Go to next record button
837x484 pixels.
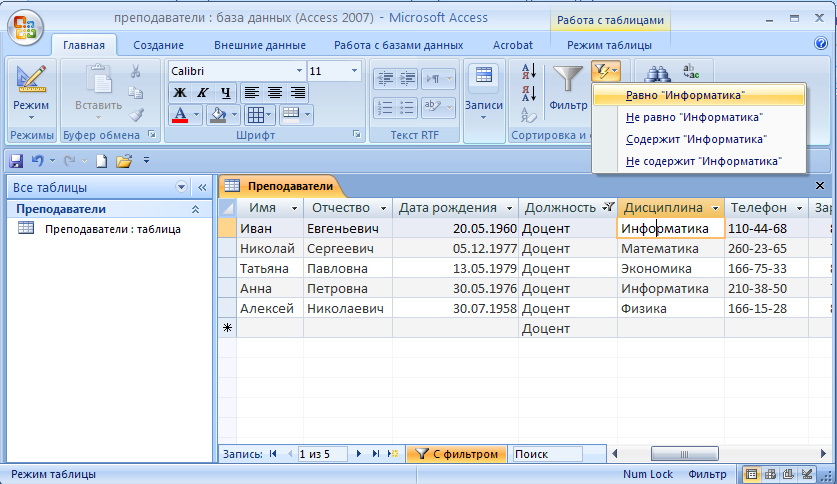pyautogui.click(x=359, y=454)
